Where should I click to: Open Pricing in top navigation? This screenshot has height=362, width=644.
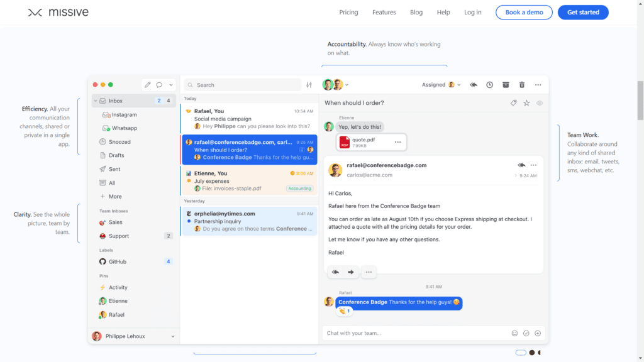tap(348, 13)
